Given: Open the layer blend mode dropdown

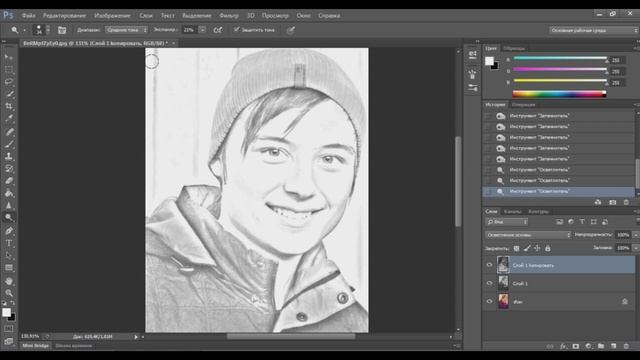Looking at the screenshot, I should point(528,235).
